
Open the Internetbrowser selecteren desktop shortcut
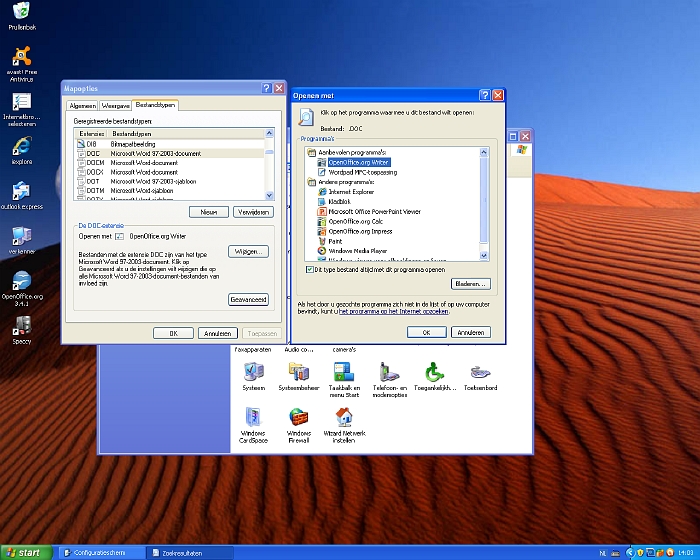tap(21, 109)
